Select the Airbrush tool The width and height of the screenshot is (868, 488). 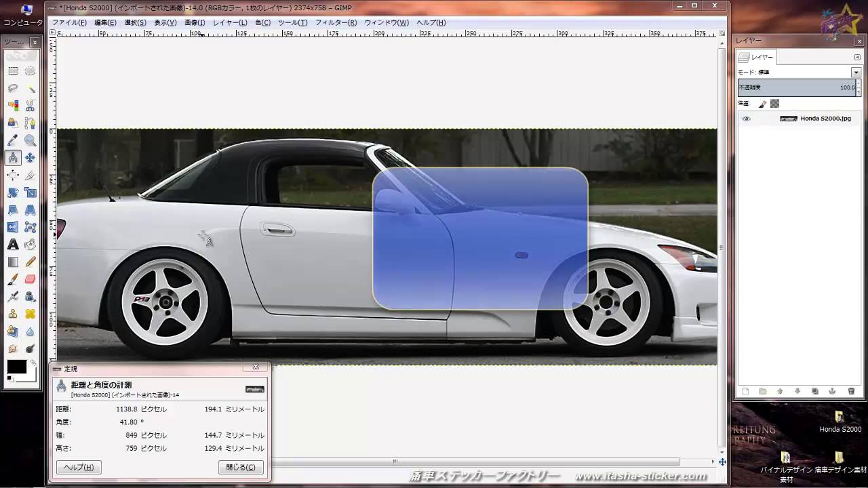click(13, 296)
